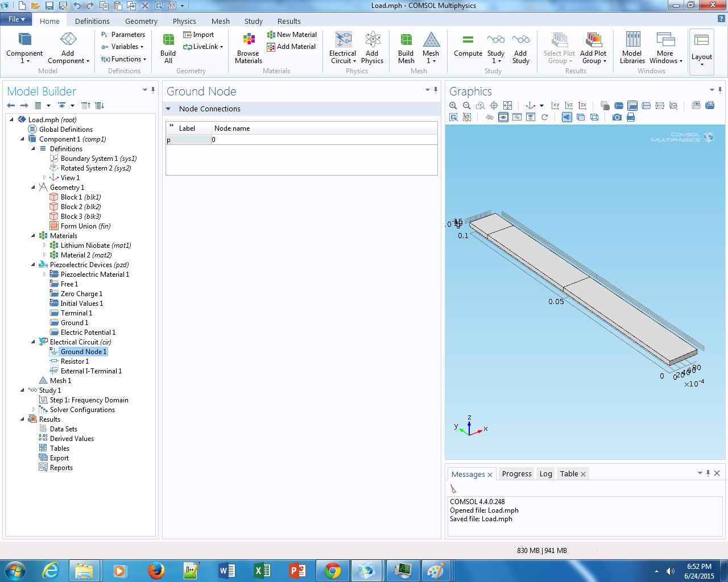Open Browse Materials

click(x=249, y=48)
